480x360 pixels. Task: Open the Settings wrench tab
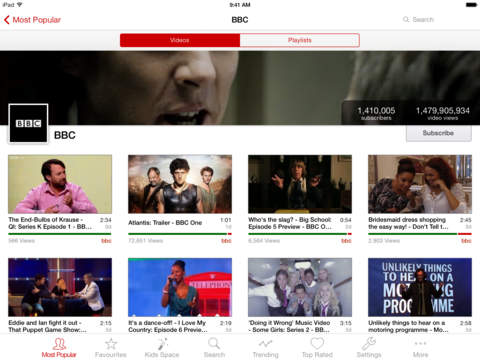(x=369, y=348)
